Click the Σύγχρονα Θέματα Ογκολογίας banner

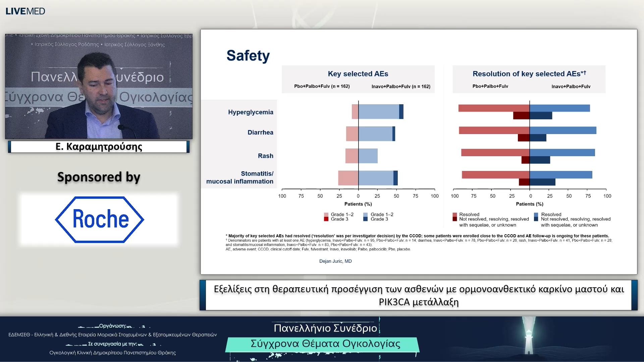tap(325, 344)
